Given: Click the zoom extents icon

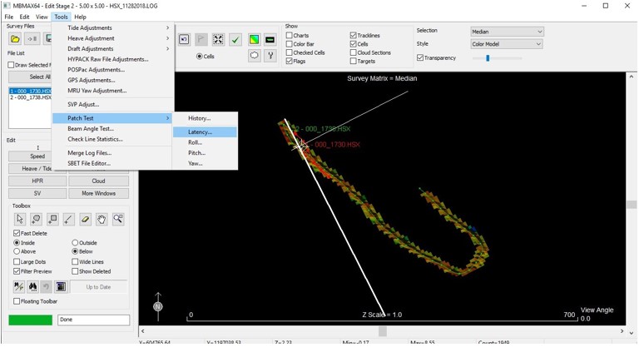Looking at the screenshot, I should [x=218, y=39].
